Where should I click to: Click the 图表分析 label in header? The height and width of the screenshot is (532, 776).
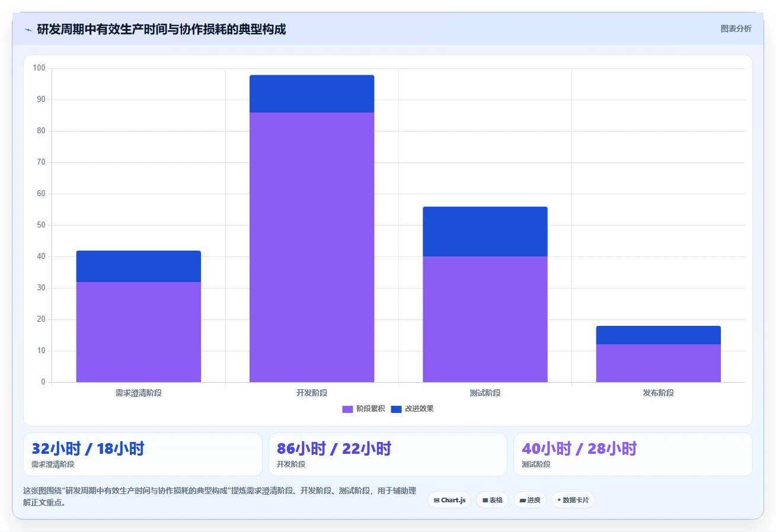pyautogui.click(x=736, y=28)
